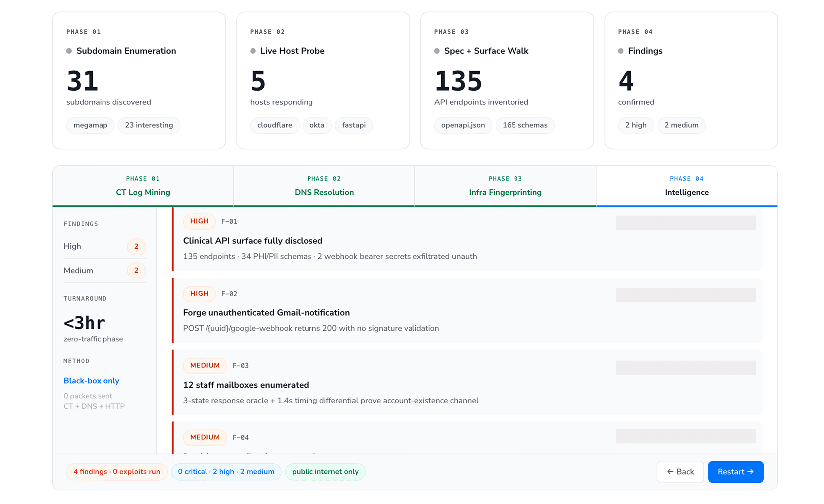The image size is (824, 504).
Task: Click the 3-state response oracle description
Action: [x=331, y=401]
